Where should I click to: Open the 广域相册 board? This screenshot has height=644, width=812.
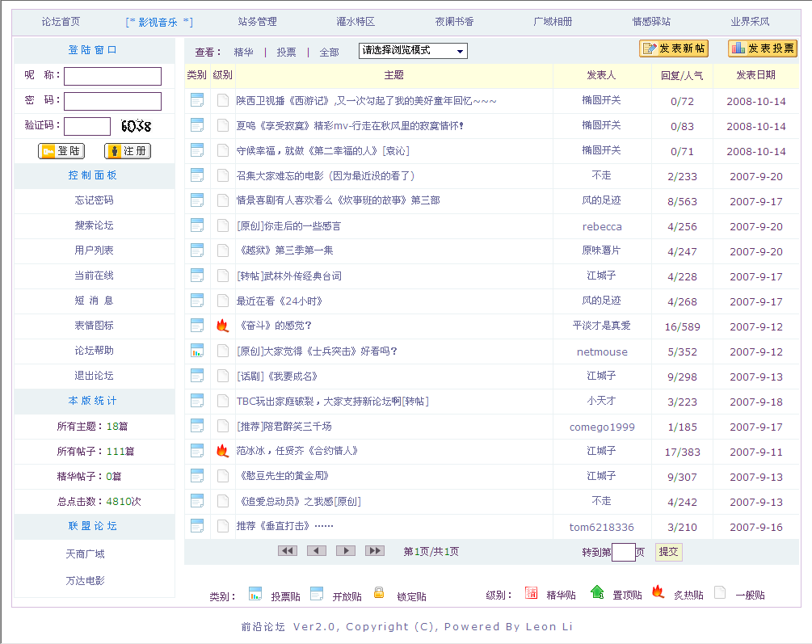tap(553, 22)
